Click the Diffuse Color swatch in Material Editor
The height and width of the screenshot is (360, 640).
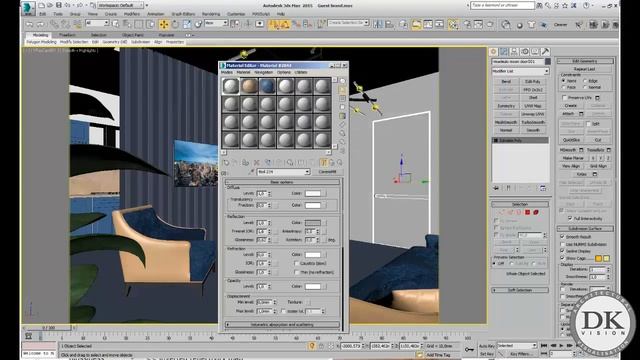pos(313,193)
